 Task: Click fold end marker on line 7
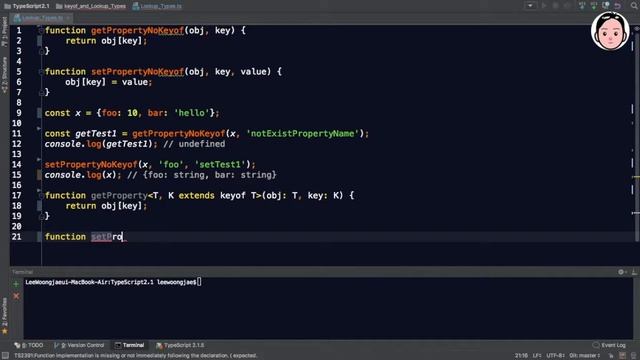point(41,93)
